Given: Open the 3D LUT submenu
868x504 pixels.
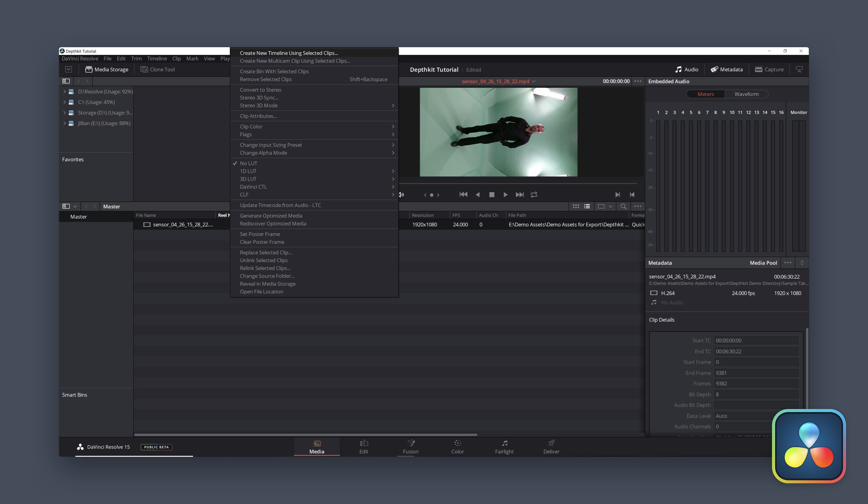Looking at the screenshot, I should pos(248,179).
